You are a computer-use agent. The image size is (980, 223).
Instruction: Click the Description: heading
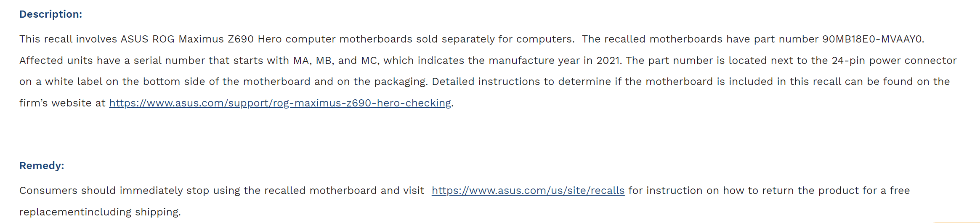pyautogui.click(x=50, y=14)
